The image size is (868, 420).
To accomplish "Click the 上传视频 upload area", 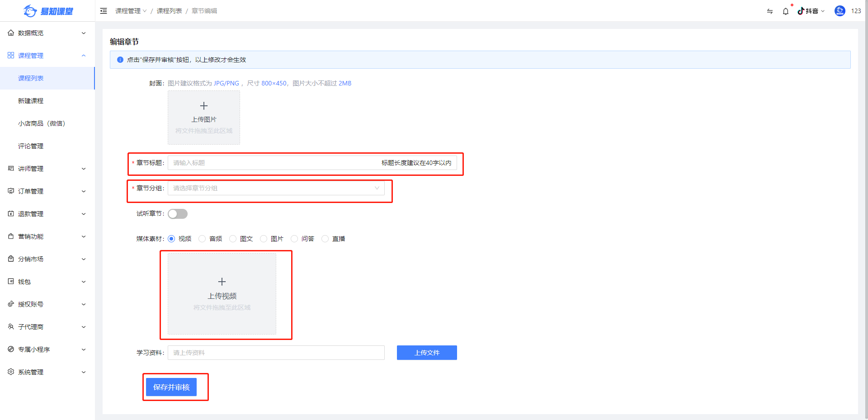I will (222, 294).
